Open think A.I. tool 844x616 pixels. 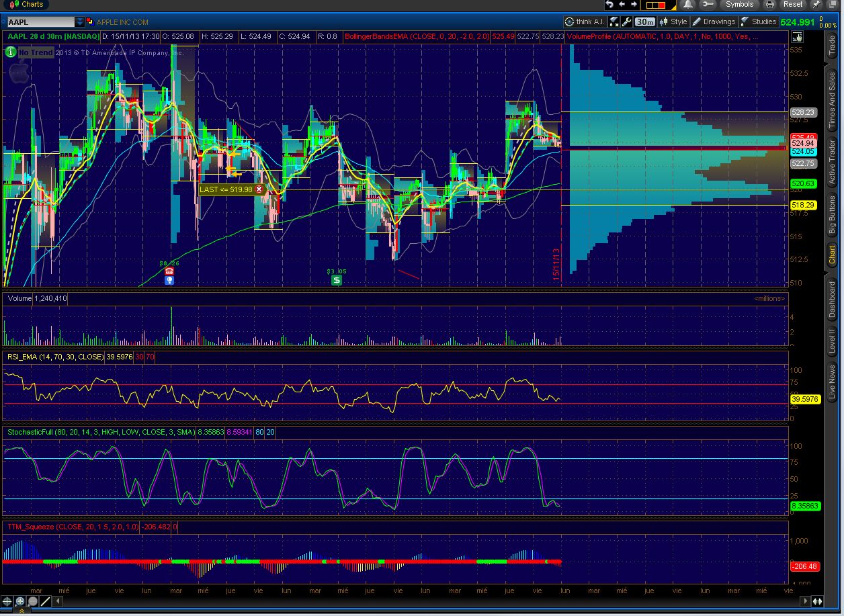pos(585,21)
